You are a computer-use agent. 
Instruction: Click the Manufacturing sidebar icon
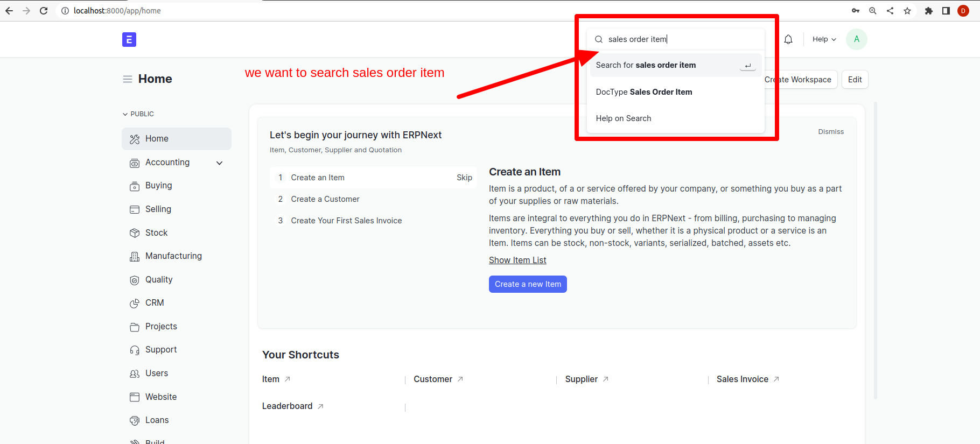(x=135, y=257)
